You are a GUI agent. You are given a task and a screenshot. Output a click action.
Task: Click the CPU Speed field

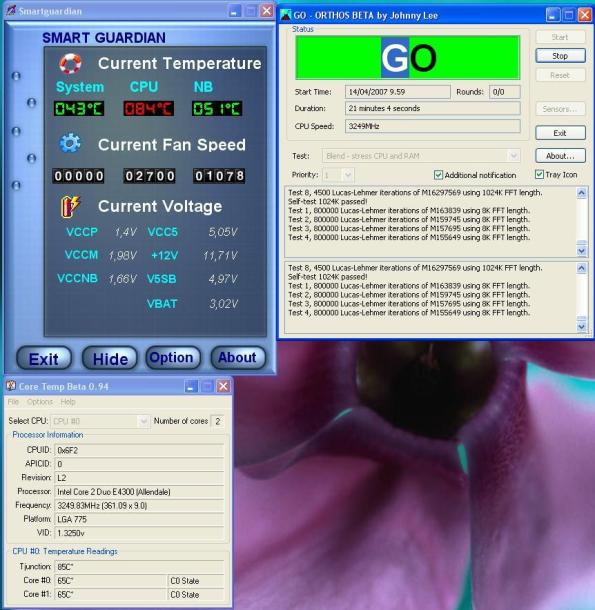(432, 126)
